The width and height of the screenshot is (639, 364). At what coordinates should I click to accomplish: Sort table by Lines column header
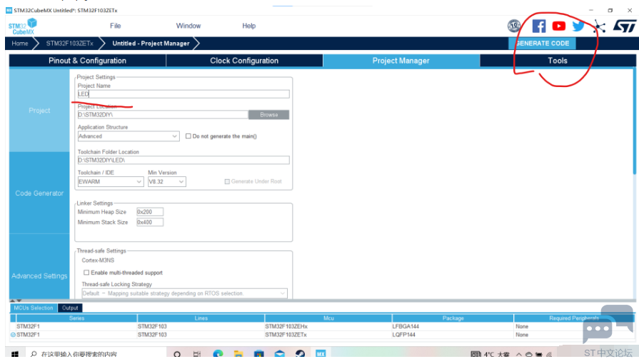(201, 318)
